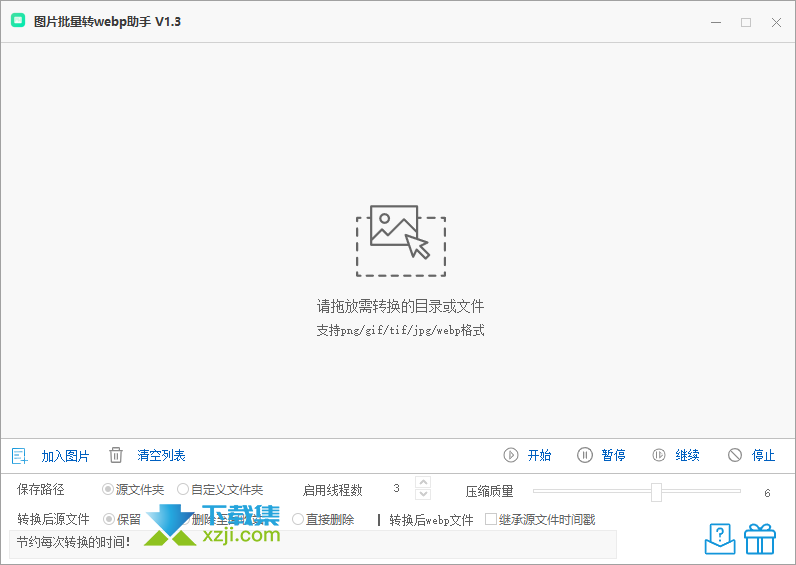The height and width of the screenshot is (565, 796).
Task: Click the 转换后webp文件 label
Action: tap(432, 520)
